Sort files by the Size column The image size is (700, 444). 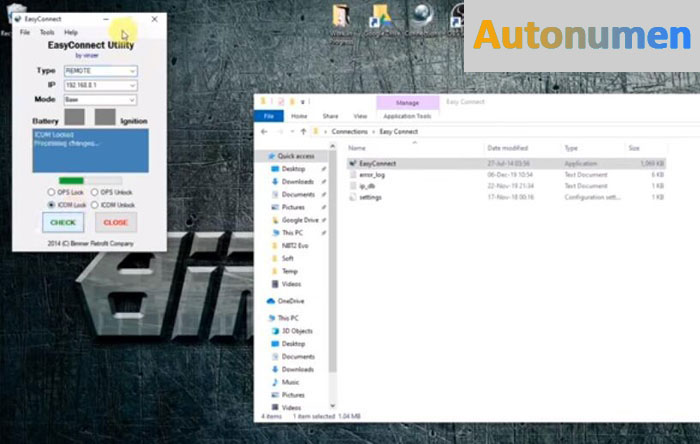pos(634,148)
